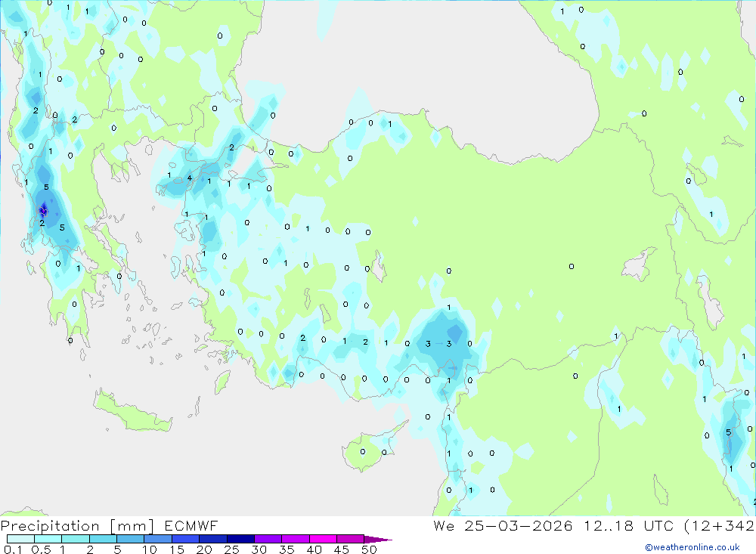This screenshot has width=756, height=554.
Task: Select the legend swatch between 0.5 and 1
Action: point(48,539)
